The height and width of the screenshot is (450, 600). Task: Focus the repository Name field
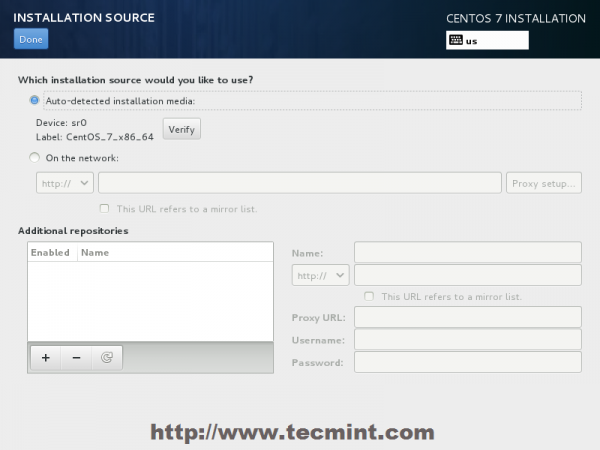coord(468,252)
